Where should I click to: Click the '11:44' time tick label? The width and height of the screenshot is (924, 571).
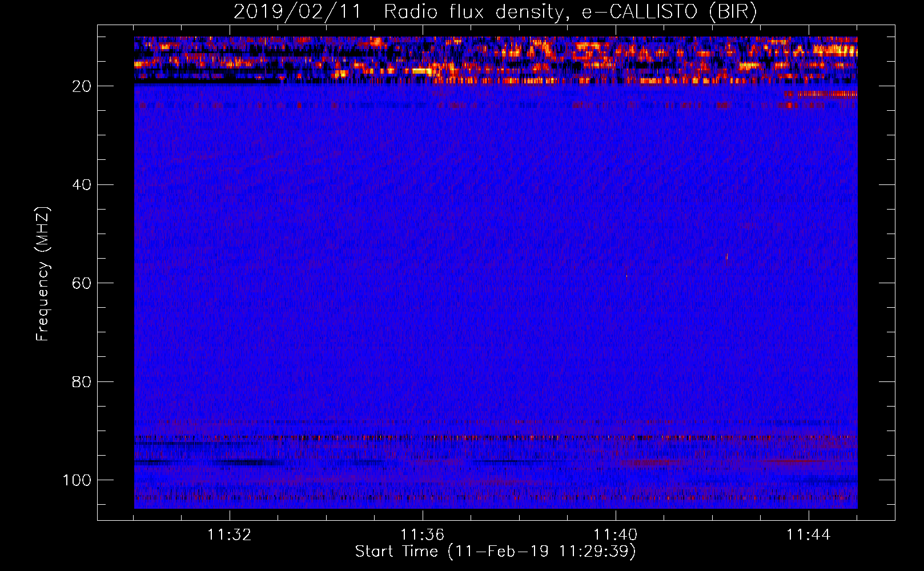[809, 535]
